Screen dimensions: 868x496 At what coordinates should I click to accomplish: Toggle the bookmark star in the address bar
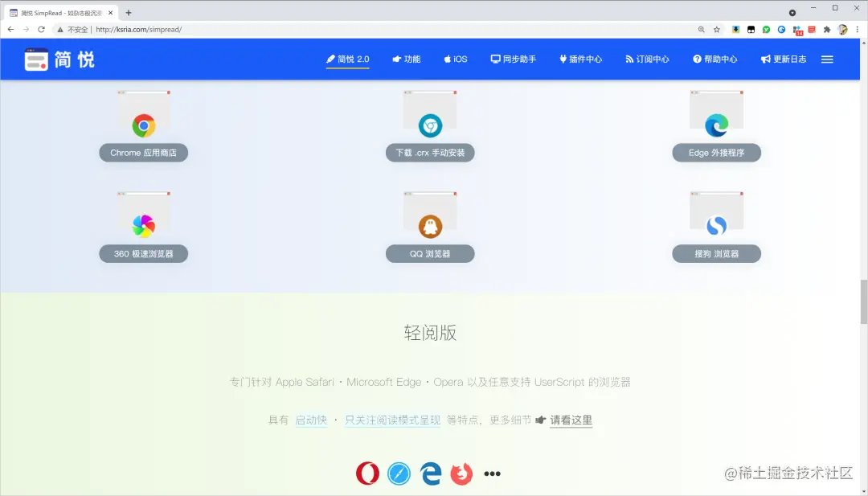pos(715,29)
